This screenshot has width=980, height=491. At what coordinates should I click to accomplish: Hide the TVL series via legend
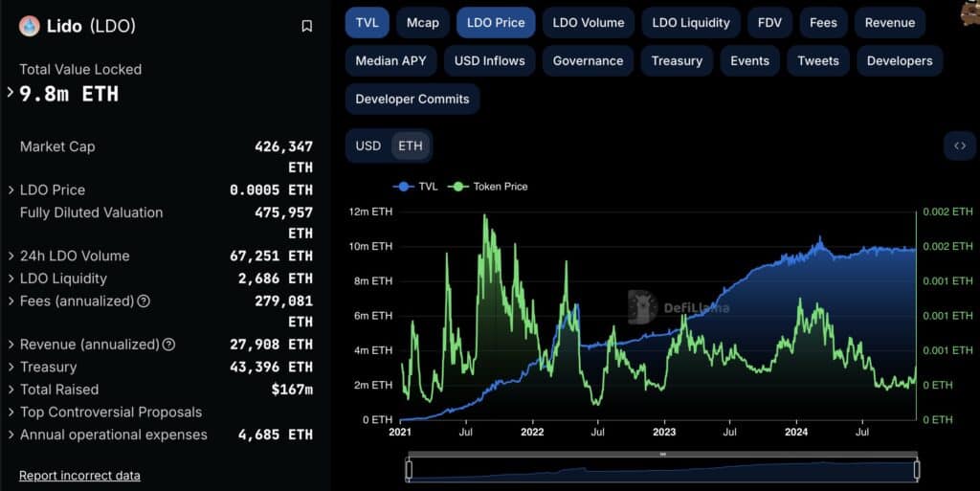pos(415,186)
